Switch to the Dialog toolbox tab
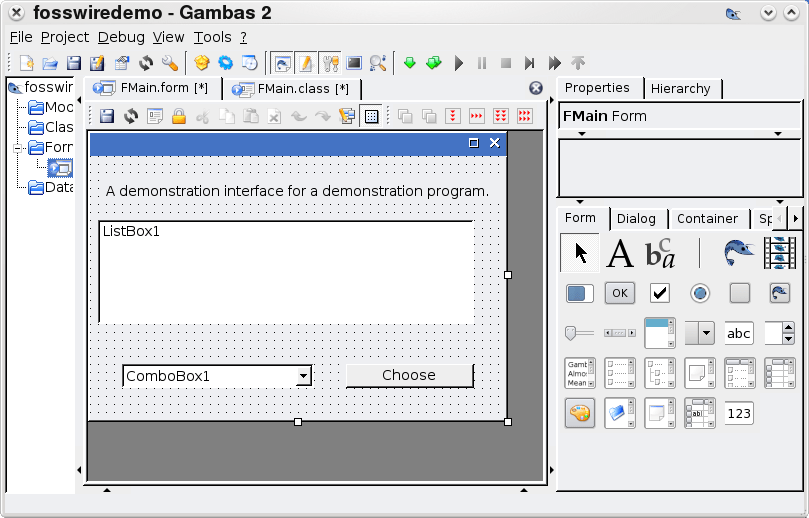809x518 pixels. [637, 219]
